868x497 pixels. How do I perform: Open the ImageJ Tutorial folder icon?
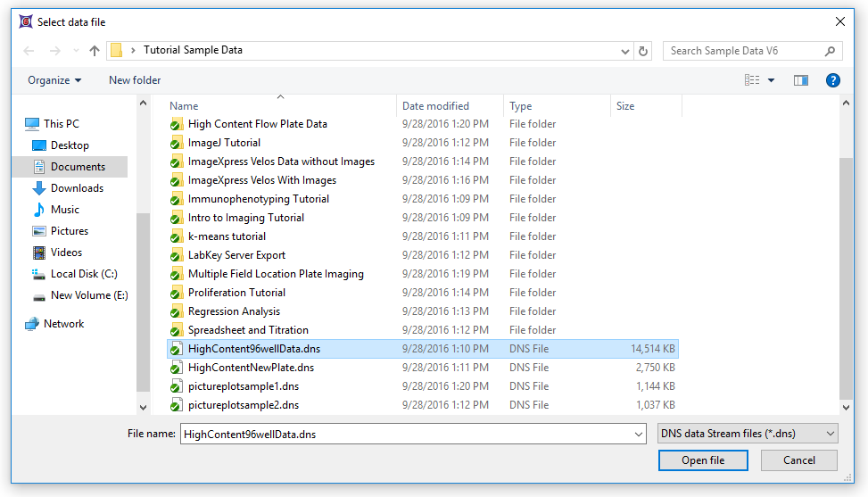177,143
